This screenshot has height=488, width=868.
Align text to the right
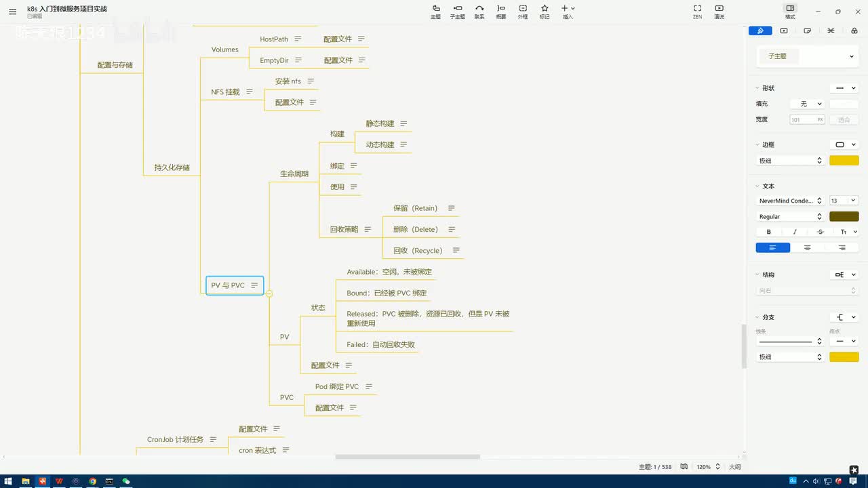click(x=842, y=247)
